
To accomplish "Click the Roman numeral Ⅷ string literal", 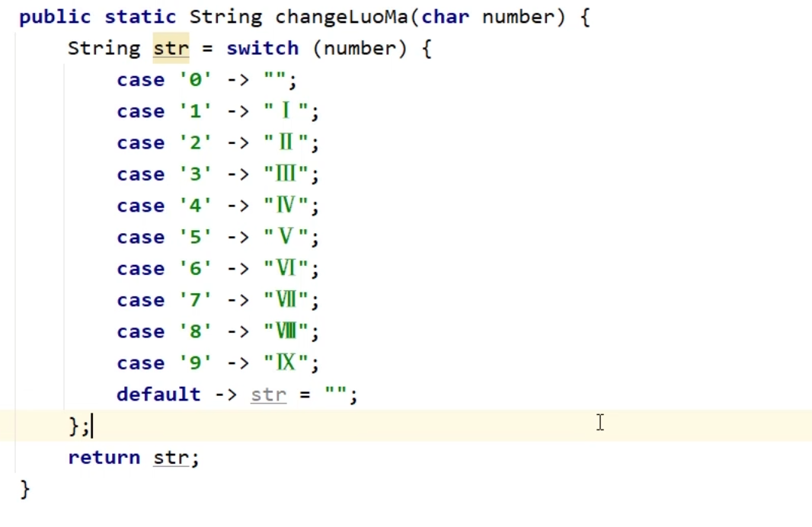I will tap(286, 332).
